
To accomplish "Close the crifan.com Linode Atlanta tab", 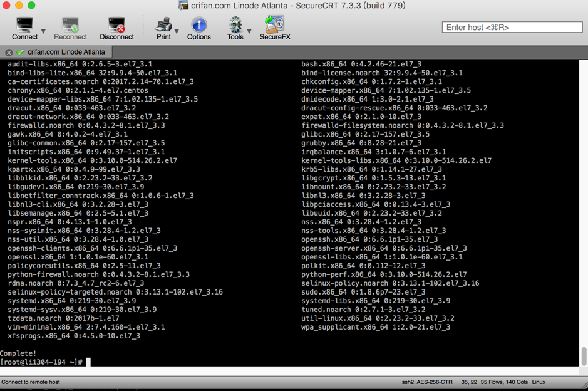I will [9, 53].
